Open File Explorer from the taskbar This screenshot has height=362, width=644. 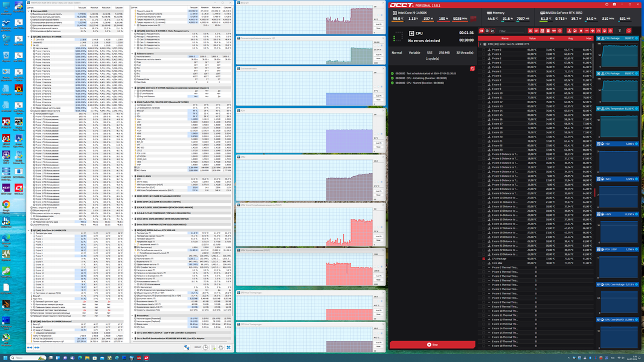point(87,358)
